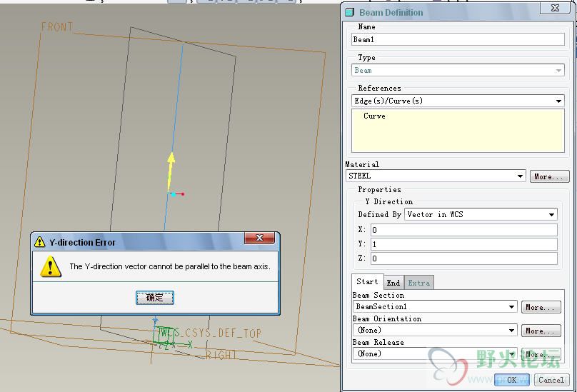Edit the beam Name field
This screenshot has width=577, height=392.
click(x=458, y=39)
